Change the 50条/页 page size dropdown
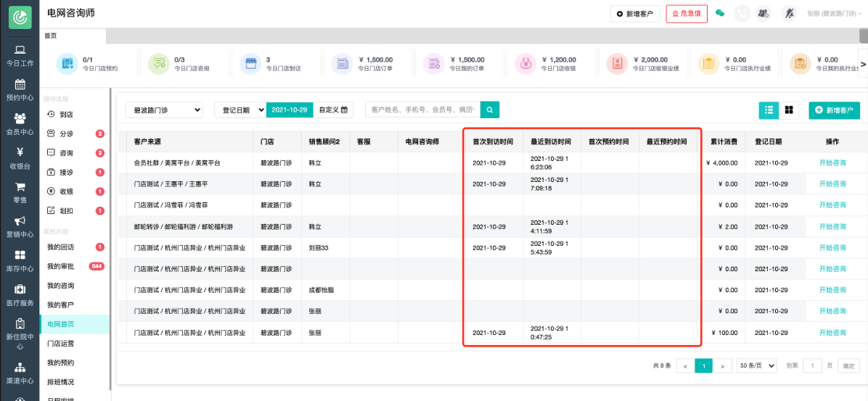868x401 pixels. [x=757, y=365]
